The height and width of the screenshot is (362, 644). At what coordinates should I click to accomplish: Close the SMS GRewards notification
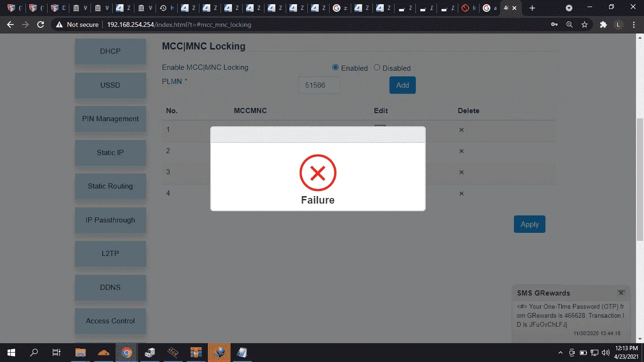(x=621, y=293)
